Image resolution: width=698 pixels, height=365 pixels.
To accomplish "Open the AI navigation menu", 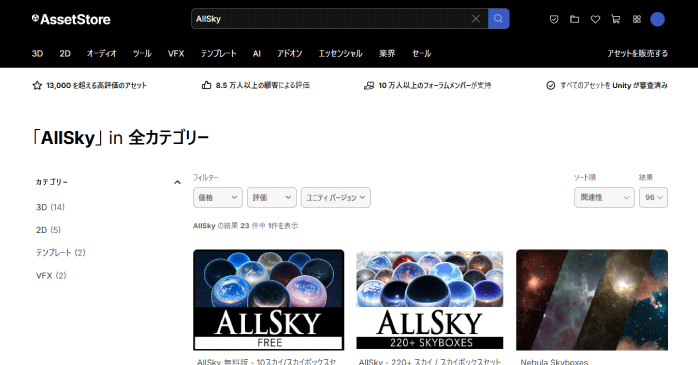I will click(256, 53).
